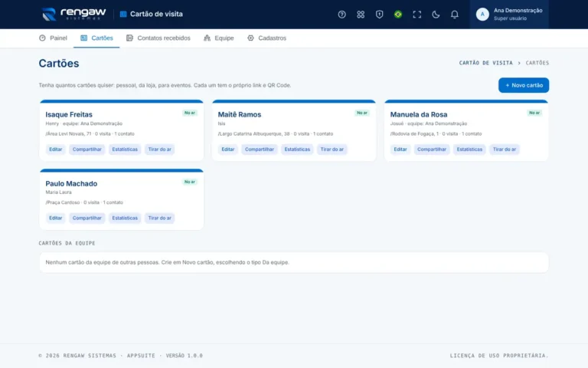Click the Nenhum cartão da equipe message
This screenshot has width=588, height=368.
(167, 262)
